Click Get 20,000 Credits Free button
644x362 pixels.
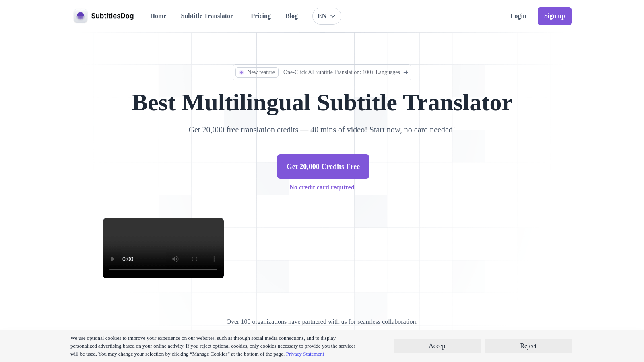(x=323, y=167)
